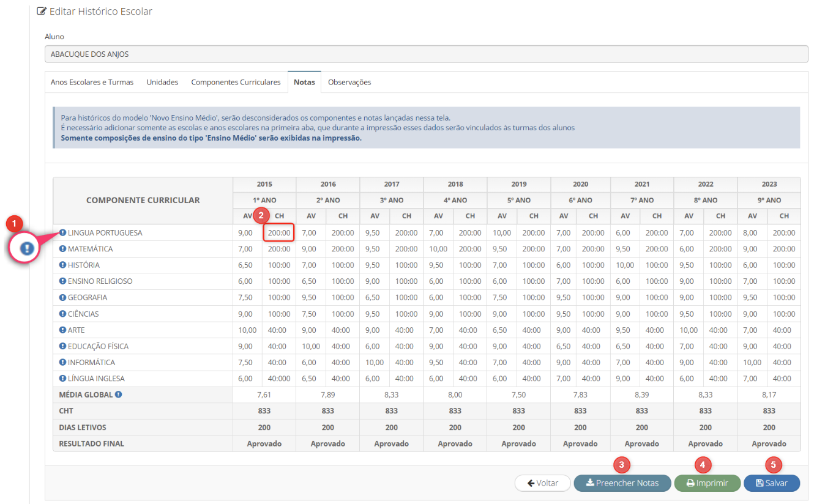814x504 pixels.
Task: Click the 2015 year column header
Action: (264, 184)
